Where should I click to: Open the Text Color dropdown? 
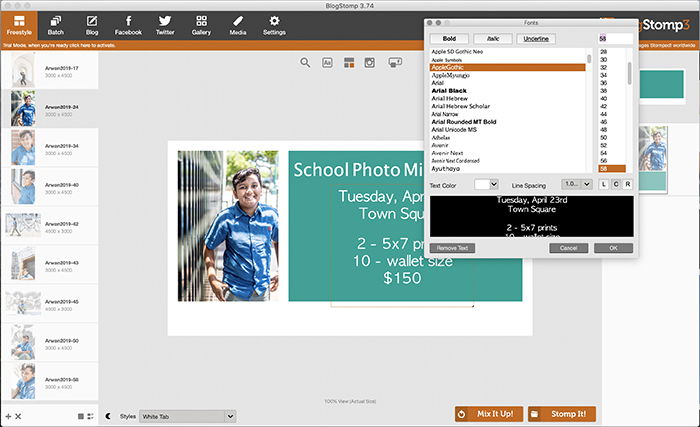tap(486, 184)
